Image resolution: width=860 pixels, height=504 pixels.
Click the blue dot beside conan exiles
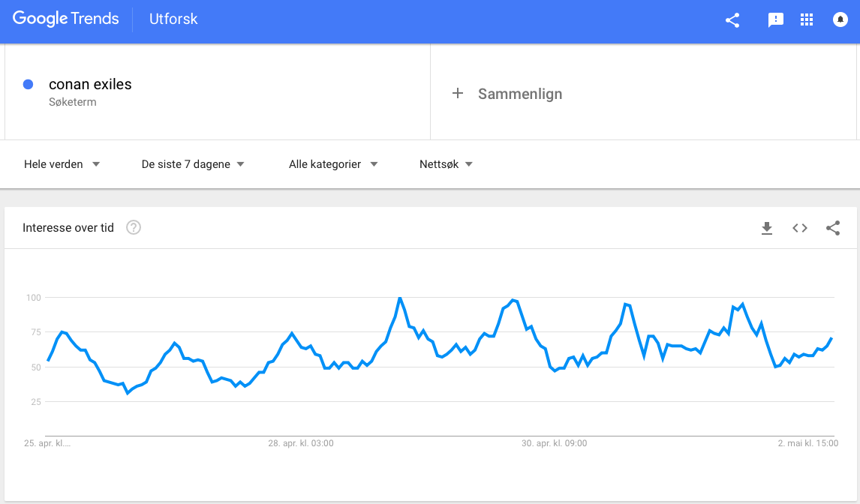click(x=28, y=85)
